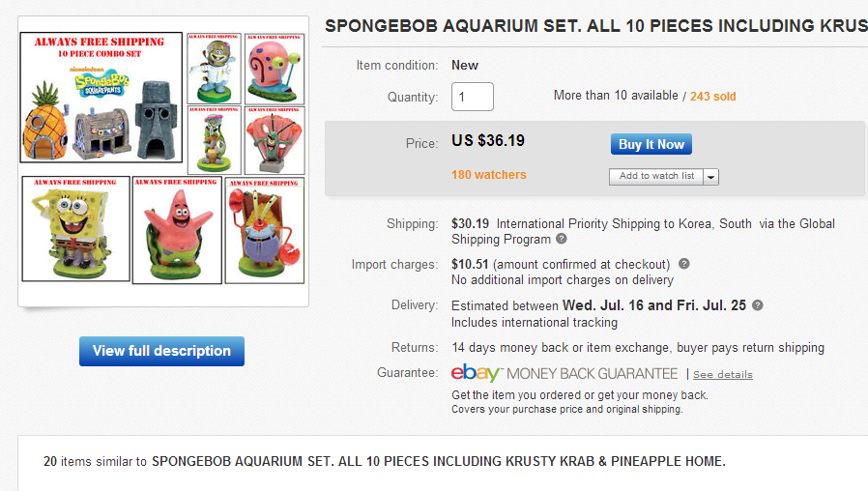The height and width of the screenshot is (491, 868).
Task: Click Add to watch list button
Action: pyautogui.click(x=656, y=177)
